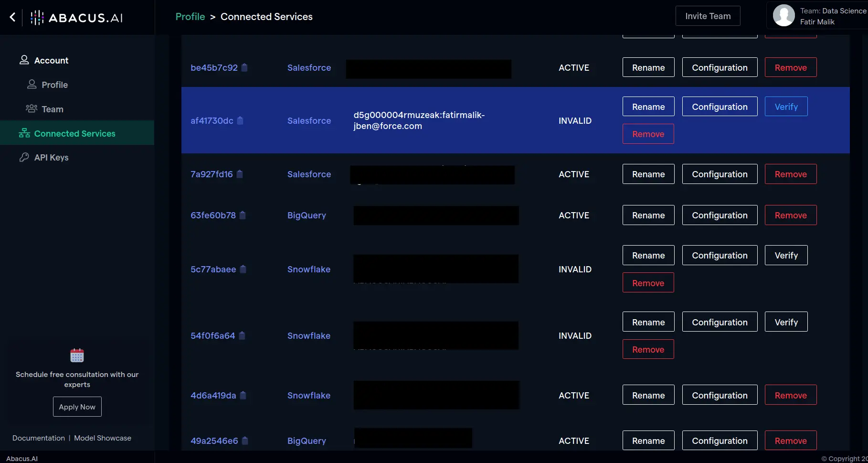
Task: Open the Team page in the sidebar
Action: click(44, 109)
